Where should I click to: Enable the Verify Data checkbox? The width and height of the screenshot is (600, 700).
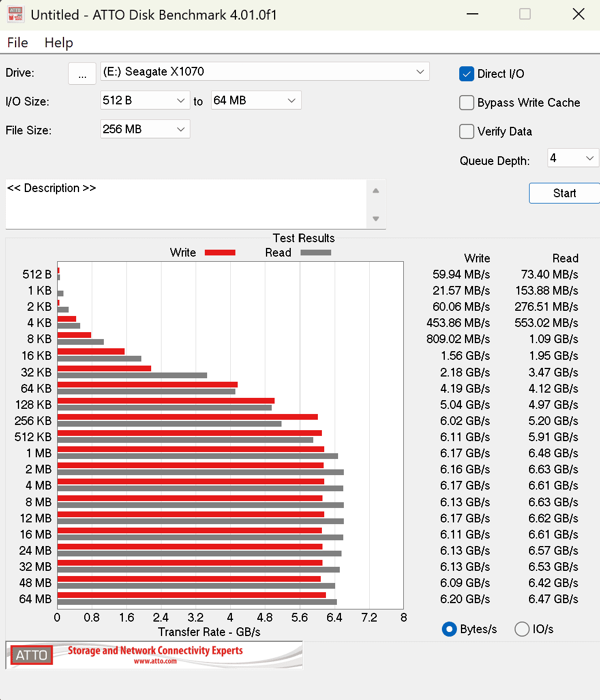point(466,131)
